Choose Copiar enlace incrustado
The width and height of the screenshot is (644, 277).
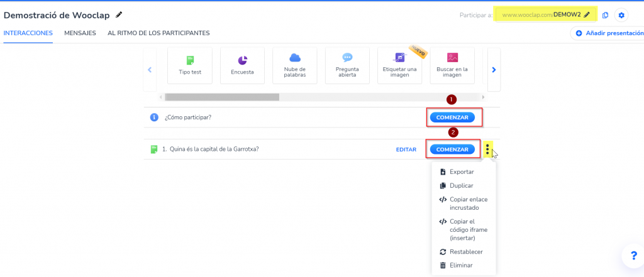click(464, 204)
